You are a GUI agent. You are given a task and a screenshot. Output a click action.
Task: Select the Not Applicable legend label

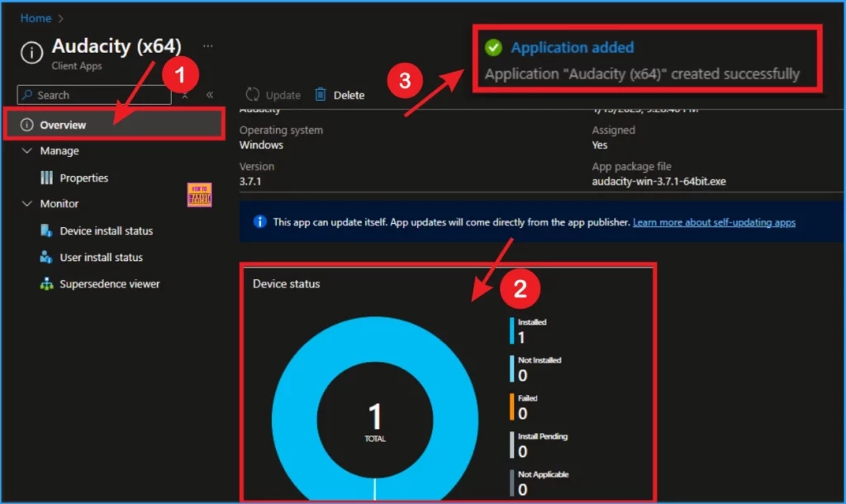544,474
